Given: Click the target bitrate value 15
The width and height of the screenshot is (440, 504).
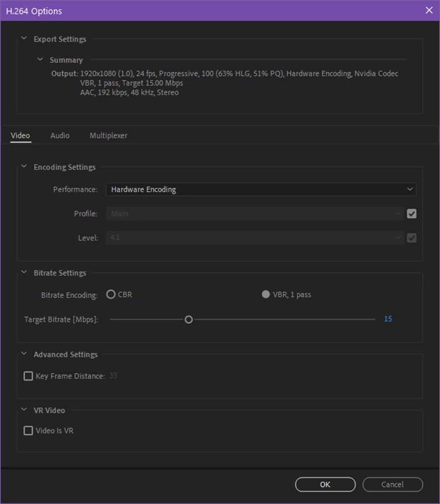Looking at the screenshot, I should pos(388,319).
